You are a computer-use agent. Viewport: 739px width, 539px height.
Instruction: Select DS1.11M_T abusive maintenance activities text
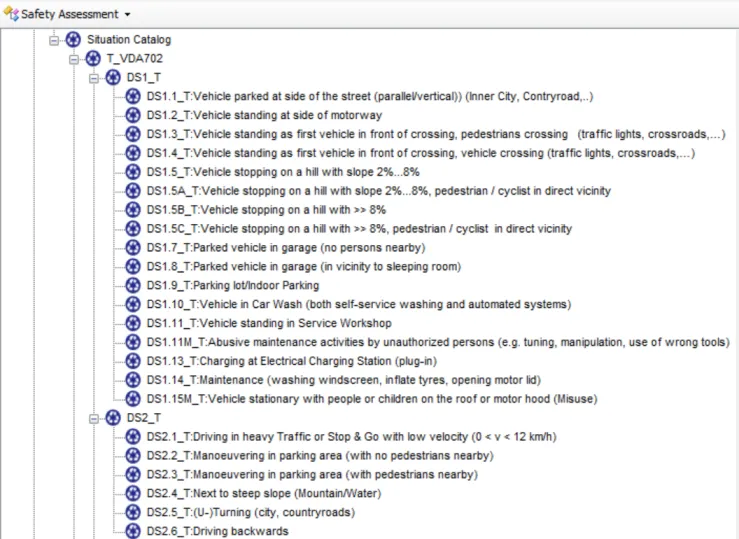click(x=438, y=342)
